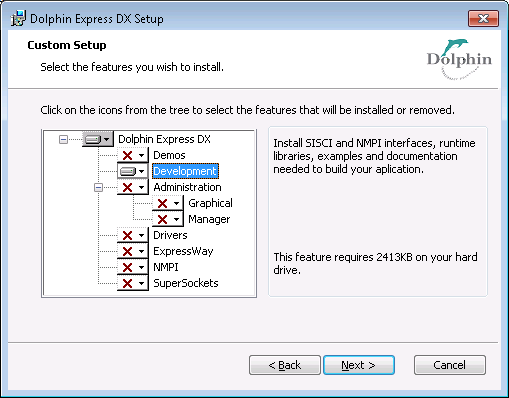509x398 pixels.
Task: Cancel the Dolphin Express DX setup
Action: click(x=449, y=365)
